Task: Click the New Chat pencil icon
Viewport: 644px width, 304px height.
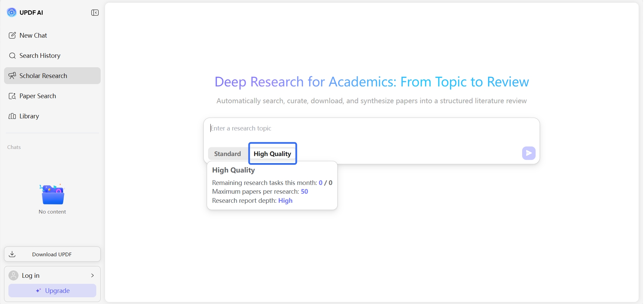Action: (12, 35)
